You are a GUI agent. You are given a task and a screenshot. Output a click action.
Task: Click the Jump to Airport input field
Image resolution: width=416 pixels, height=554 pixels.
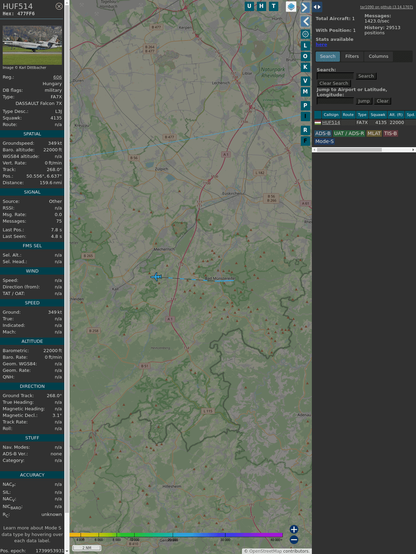point(335,101)
